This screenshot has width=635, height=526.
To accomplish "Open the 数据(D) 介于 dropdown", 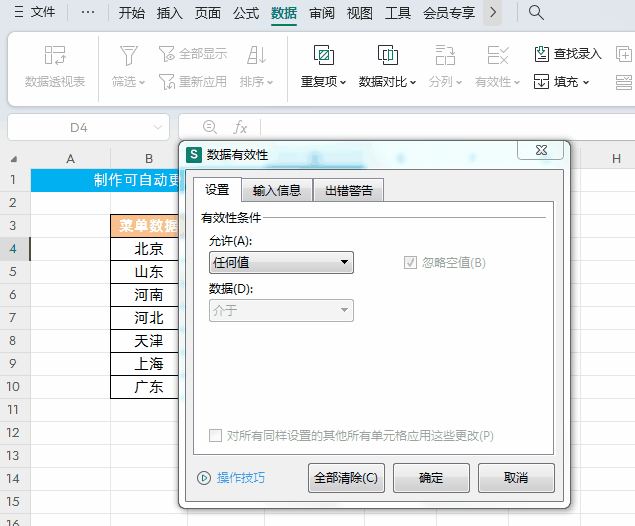I will 281,311.
